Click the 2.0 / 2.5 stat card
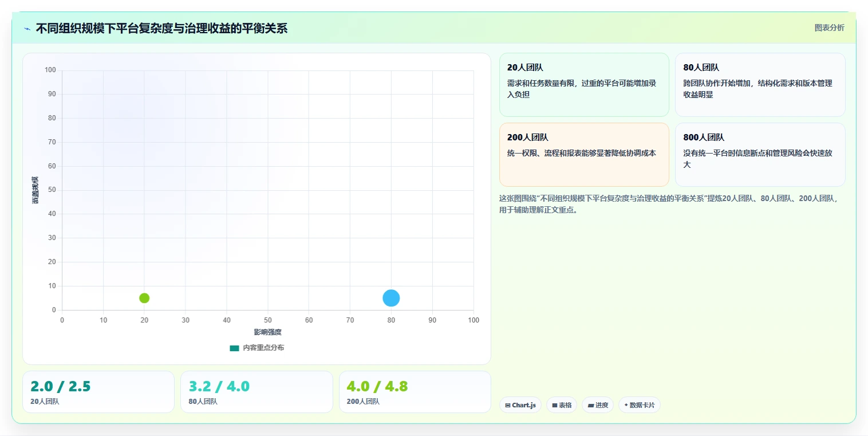This screenshot has width=868, height=436. [x=98, y=392]
